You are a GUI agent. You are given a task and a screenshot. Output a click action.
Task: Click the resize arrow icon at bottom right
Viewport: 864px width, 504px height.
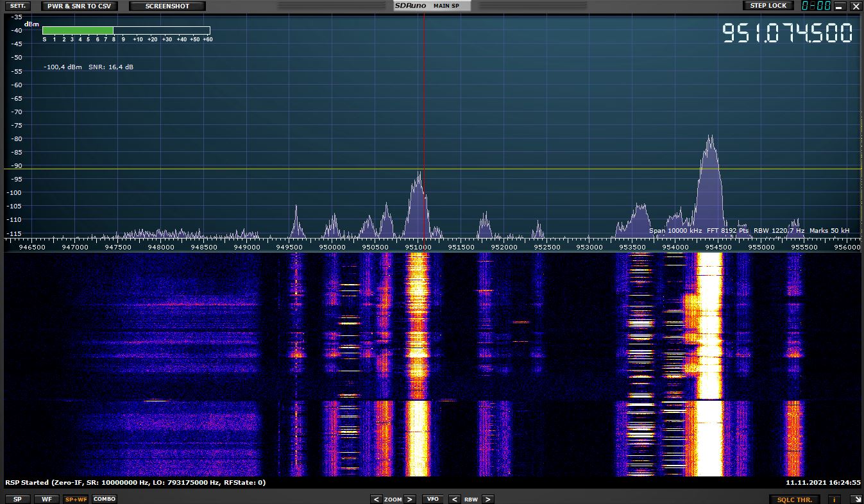click(855, 500)
